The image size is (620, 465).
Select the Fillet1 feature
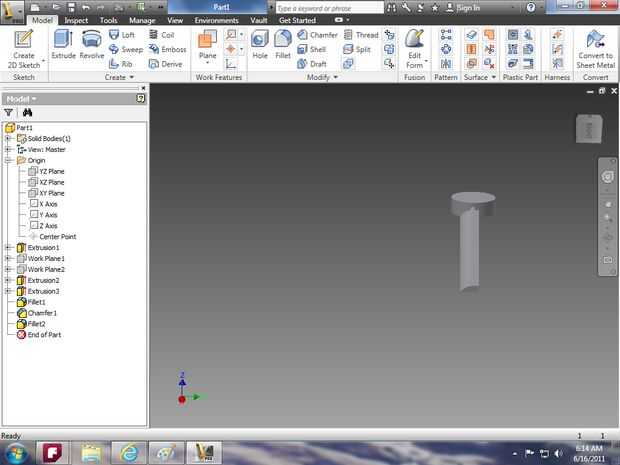(31, 302)
